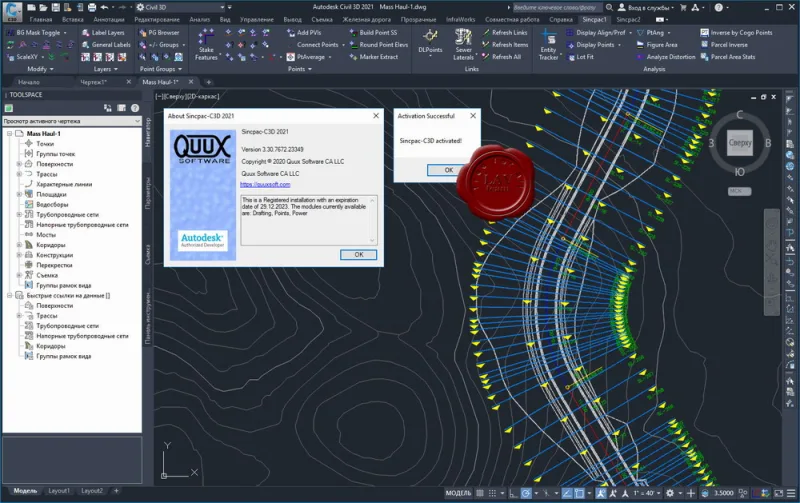Toggle polar tracking in status bar
This screenshot has height=503, width=800.
(x=526, y=493)
